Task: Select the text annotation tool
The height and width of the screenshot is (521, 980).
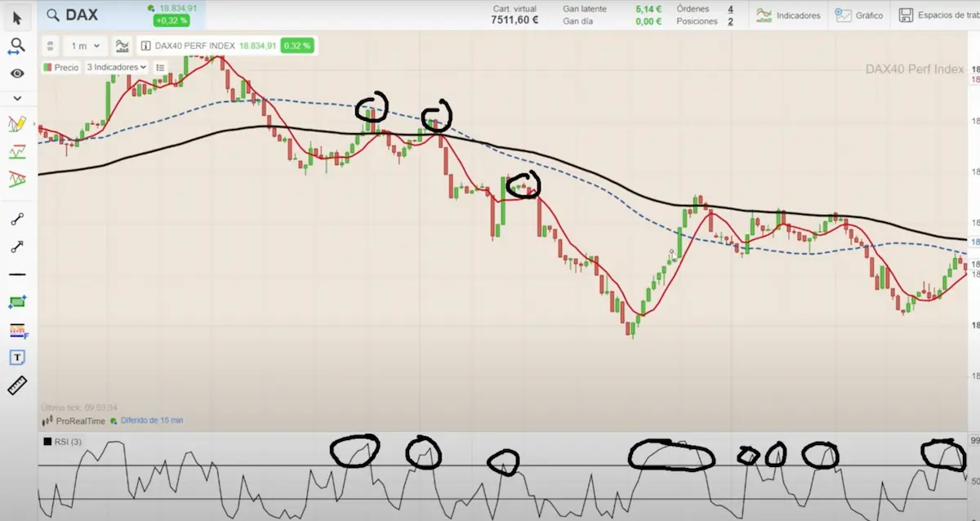Action: coord(17,358)
